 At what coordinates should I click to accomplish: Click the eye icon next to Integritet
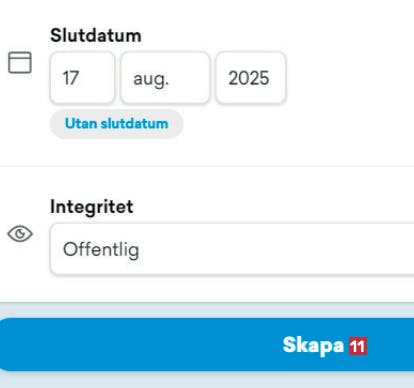pos(20,234)
